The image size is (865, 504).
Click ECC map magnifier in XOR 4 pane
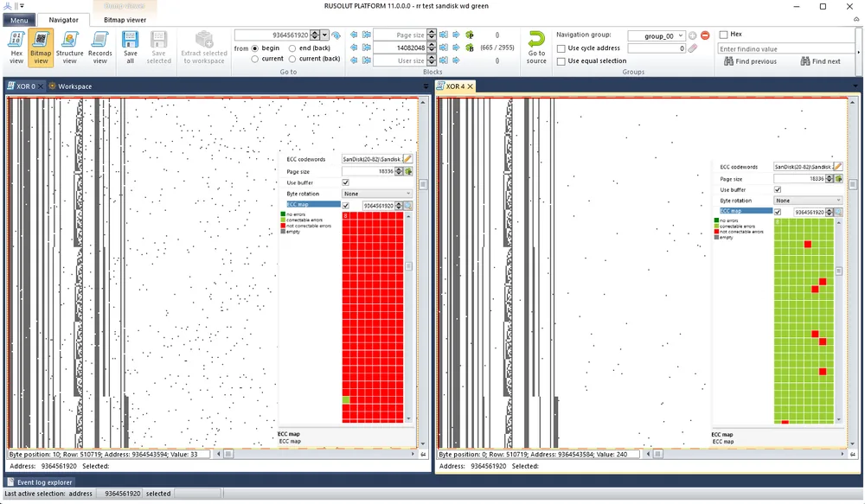tap(838, 212)
